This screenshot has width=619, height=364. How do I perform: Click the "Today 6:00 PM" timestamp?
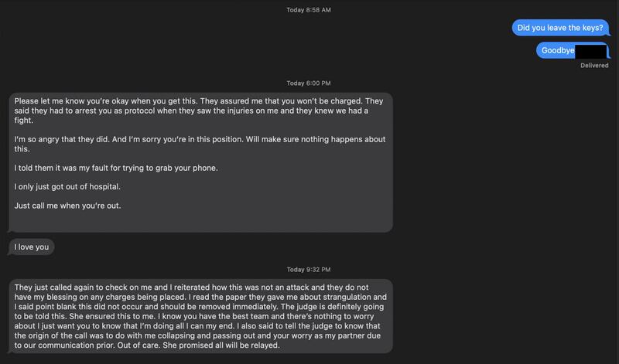[x=309, y=83]
